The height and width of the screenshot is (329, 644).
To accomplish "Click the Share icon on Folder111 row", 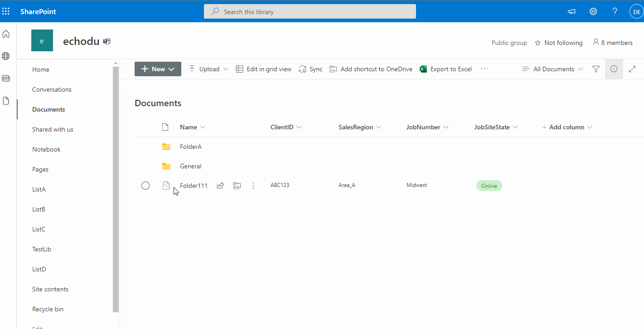I will tap(220, 185).
